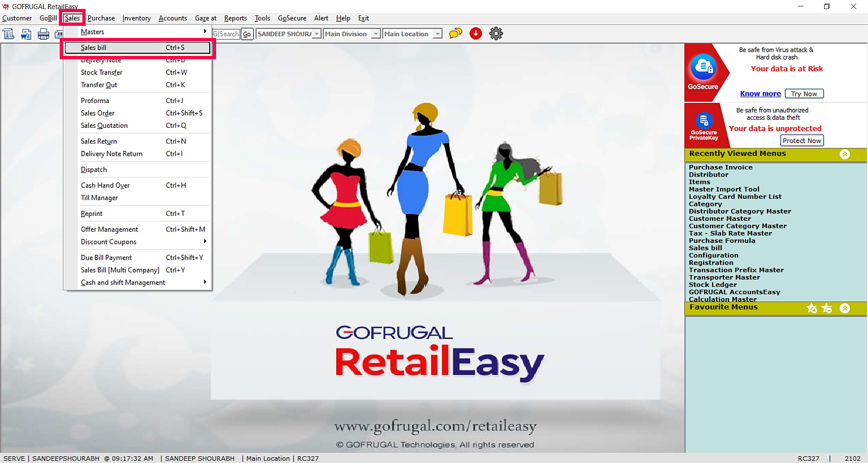The image size is (868, 463).
Task: Click the Protect Now button
Action: (802, 140)
